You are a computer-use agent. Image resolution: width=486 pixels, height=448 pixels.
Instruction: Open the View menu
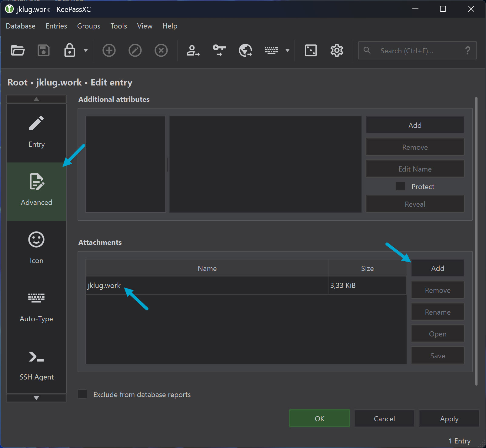(x=145, y=26)
